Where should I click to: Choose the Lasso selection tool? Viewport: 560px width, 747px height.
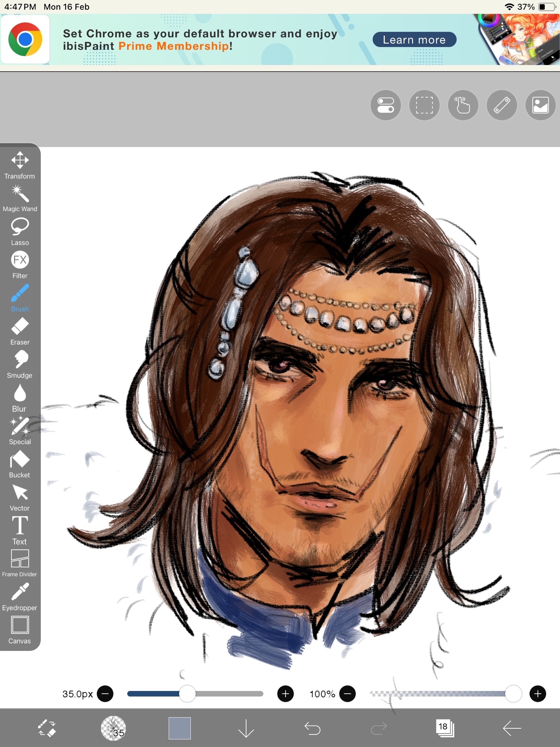click(20, 232)
